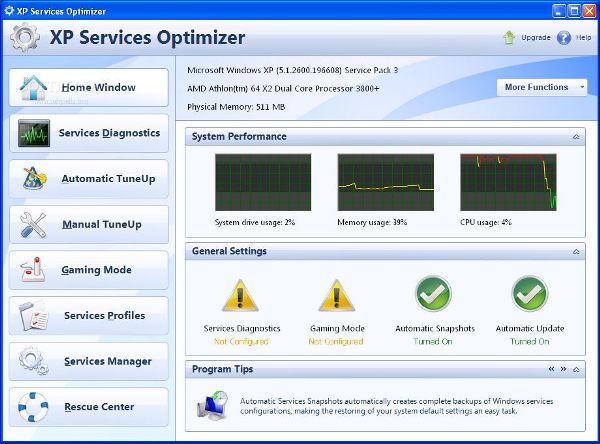Click the Help link

[x=583, y=38]
